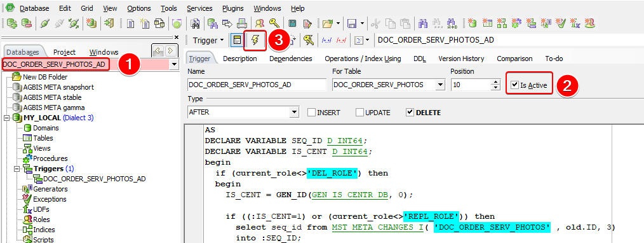This screenshot has width=644, height=243.
Task: Open the Operations / Index Using tab
Action: click(363, 59)
